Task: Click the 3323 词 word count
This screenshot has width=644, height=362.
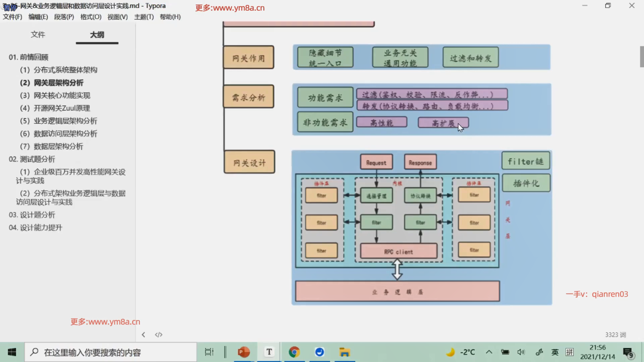Action: pos(615,335)
